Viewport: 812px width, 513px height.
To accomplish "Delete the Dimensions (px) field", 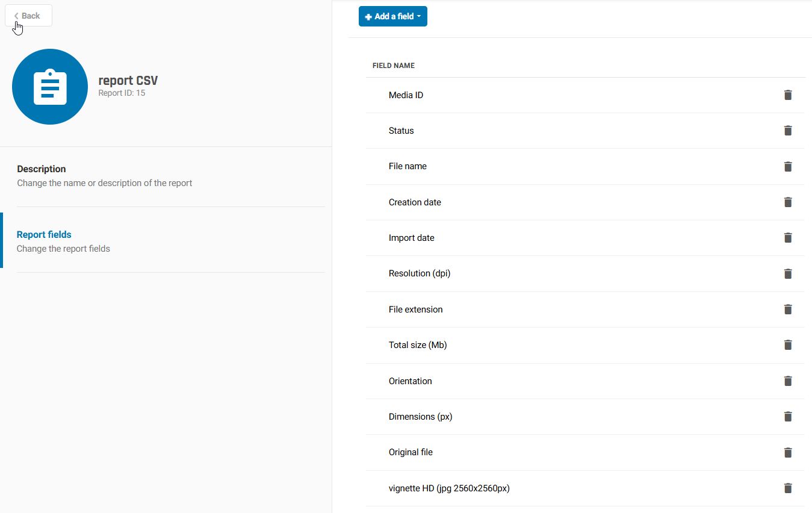I will pyautogui.click(x=788, y=417).
